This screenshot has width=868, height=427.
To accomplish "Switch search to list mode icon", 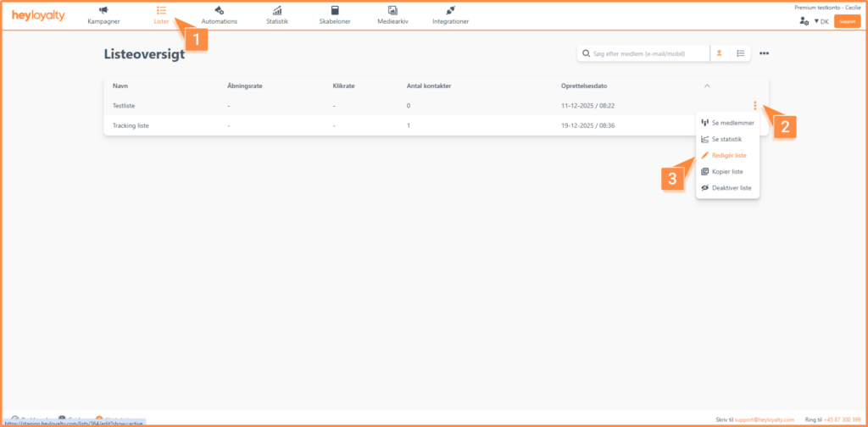I will pos(740,53).
